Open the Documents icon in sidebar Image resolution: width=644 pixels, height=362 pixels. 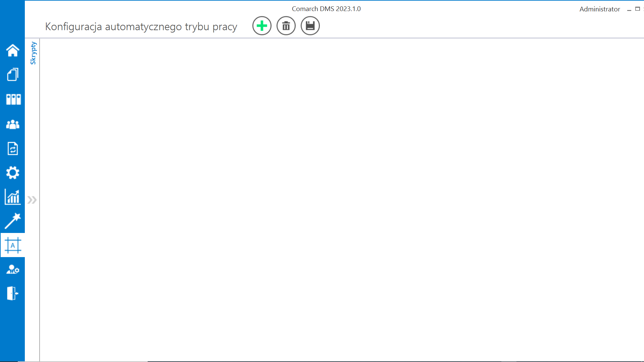pyautogui.click(x=13, y=74)
